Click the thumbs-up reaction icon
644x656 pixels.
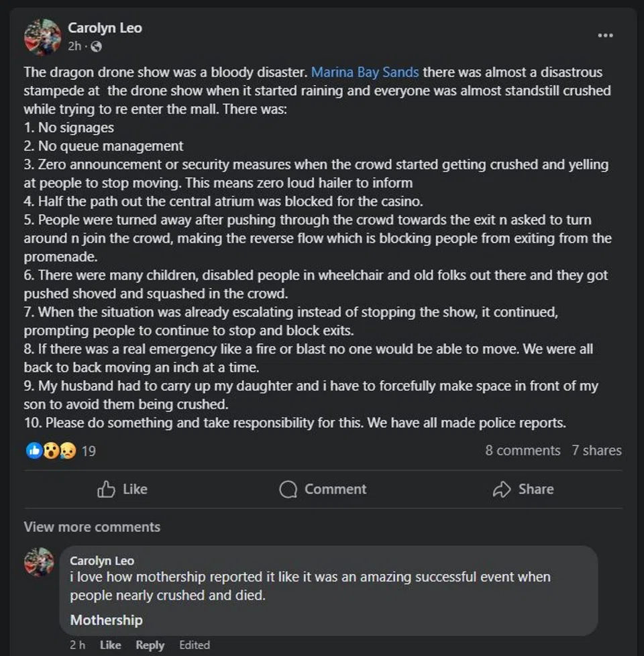(x=34, y=451)
